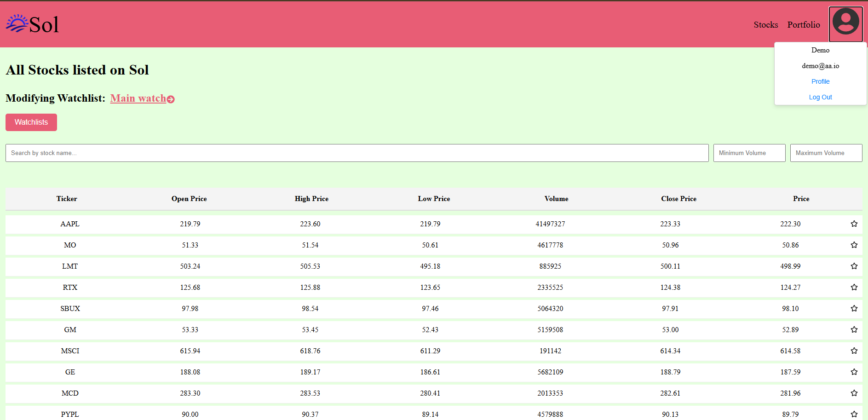Click the Ticker column header
Viewport: 868px width, 420px height.
(x=67, y=199)
